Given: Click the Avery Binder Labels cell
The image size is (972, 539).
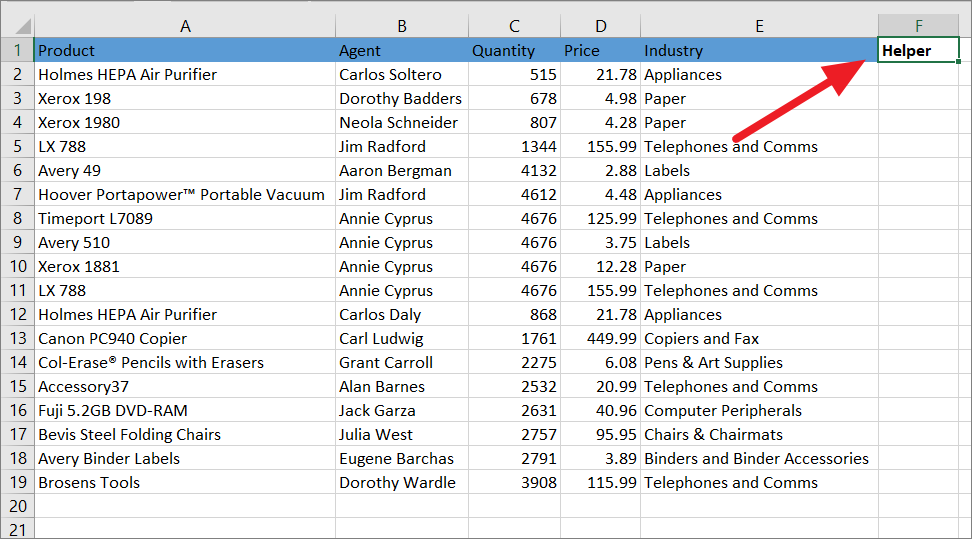Looking at the screenshot, I should (185, 458).
